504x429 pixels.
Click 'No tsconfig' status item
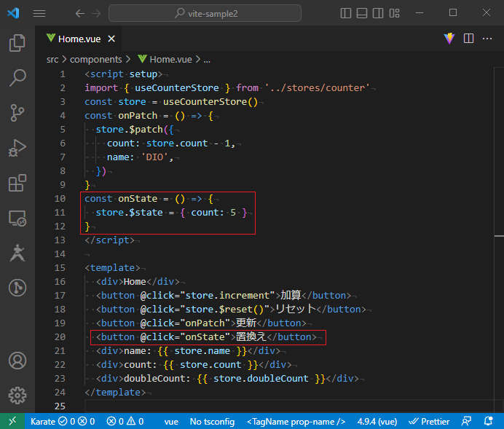pyautogui.click(x=212, y=421)
